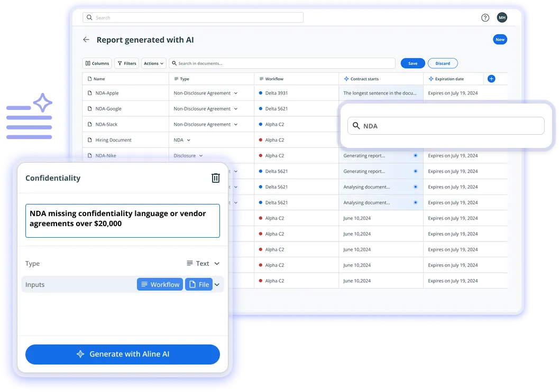
Task: Expand the Inputs chevron next to File
Action: pos(217,285)
